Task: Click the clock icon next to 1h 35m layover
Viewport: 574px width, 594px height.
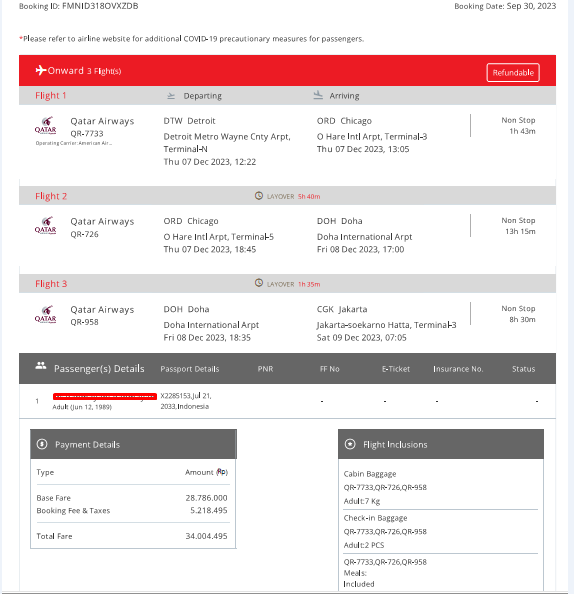Action: tap(259, 283)
